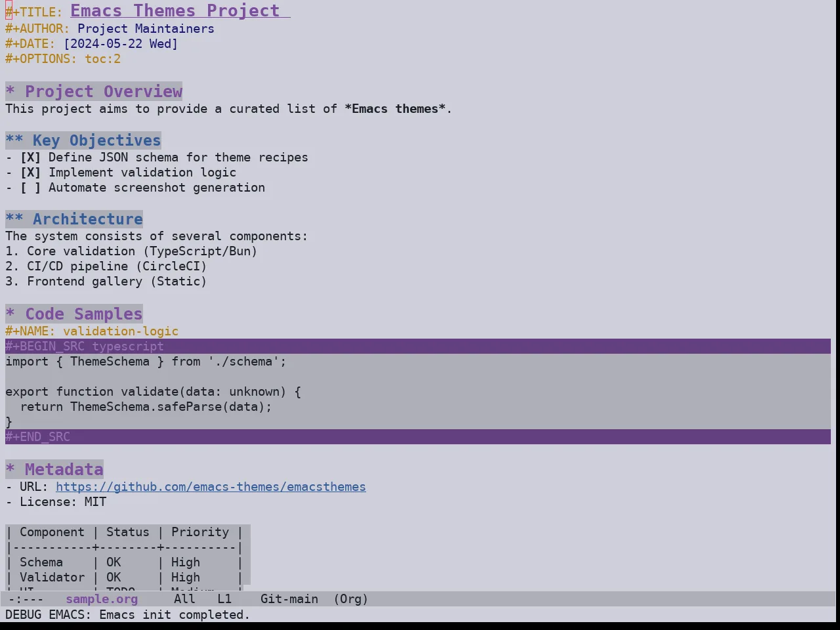This screenshot has width=840, height=630.
Task: Fold the 'Architecture' subheading stars
Action: point(14,219)
